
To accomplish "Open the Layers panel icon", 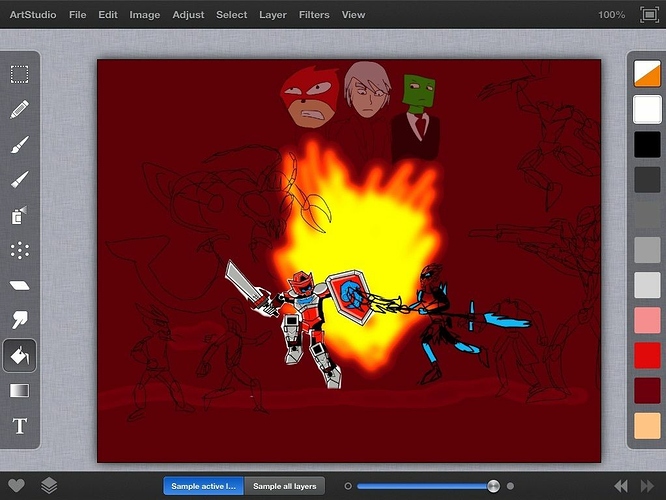I will click(x=49, y=486).
